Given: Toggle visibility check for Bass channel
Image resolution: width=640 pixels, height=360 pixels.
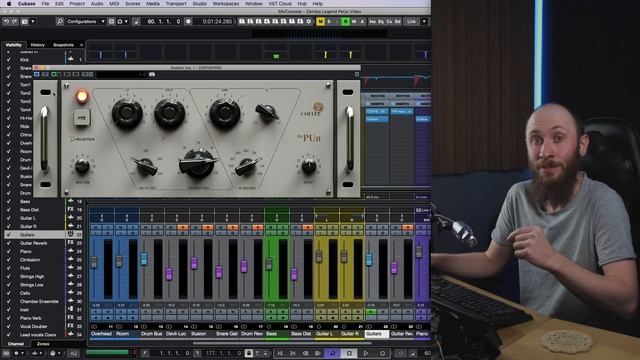Looking at the screenshot, I should (9, 201).
